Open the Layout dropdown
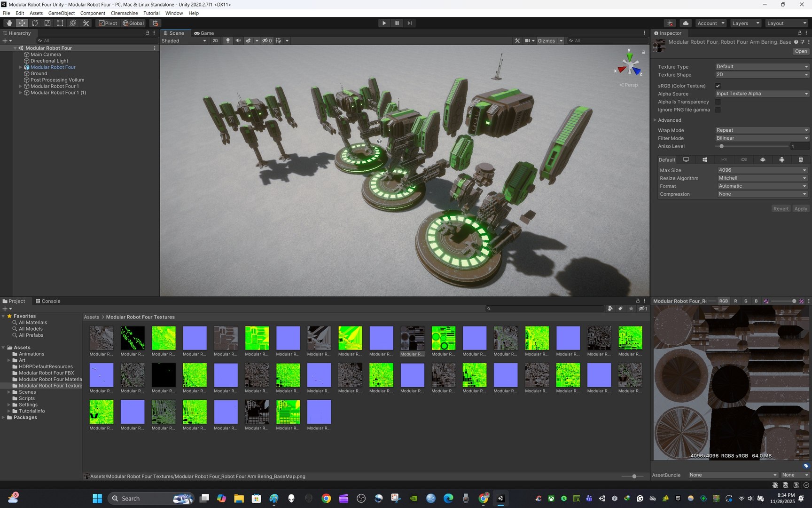The width and height of the screenshot is (812, 508). (787, 23)
